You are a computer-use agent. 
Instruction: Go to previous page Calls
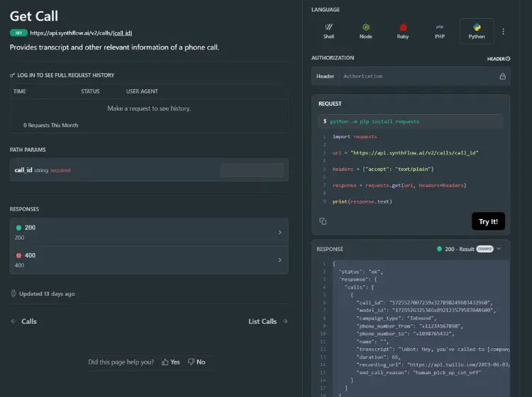pos(23,321)
